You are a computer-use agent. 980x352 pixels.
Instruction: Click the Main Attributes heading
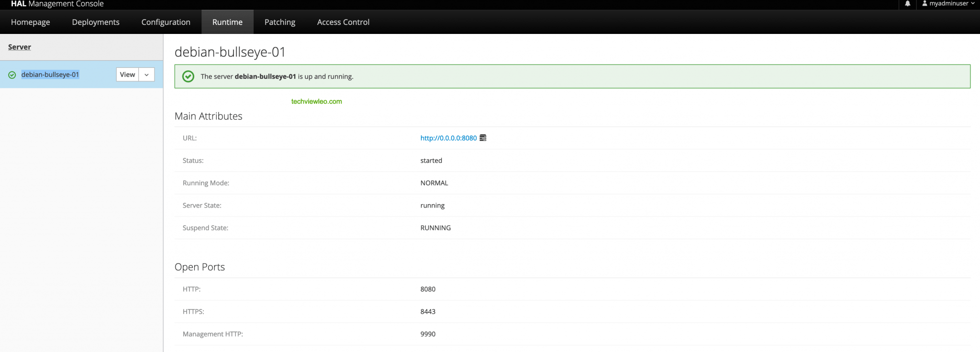pos(209,116)
